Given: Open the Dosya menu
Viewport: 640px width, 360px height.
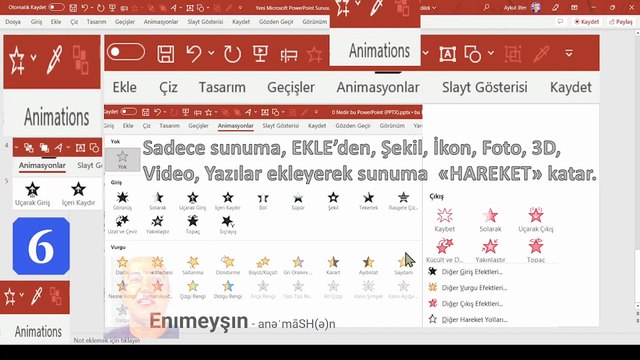Looking at the screenshot, I should pyautogui.click(x=13, y=22).
